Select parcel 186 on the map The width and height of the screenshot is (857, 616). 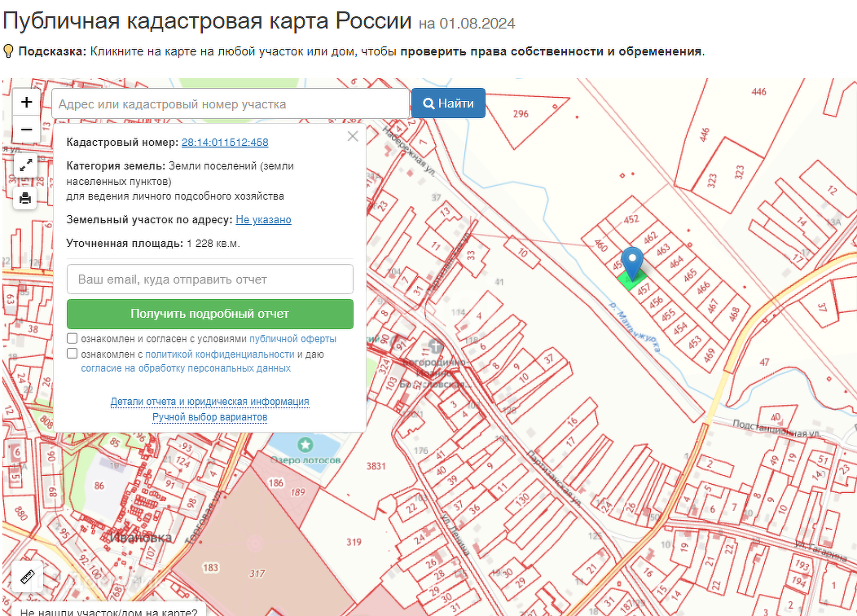(276, 482)
